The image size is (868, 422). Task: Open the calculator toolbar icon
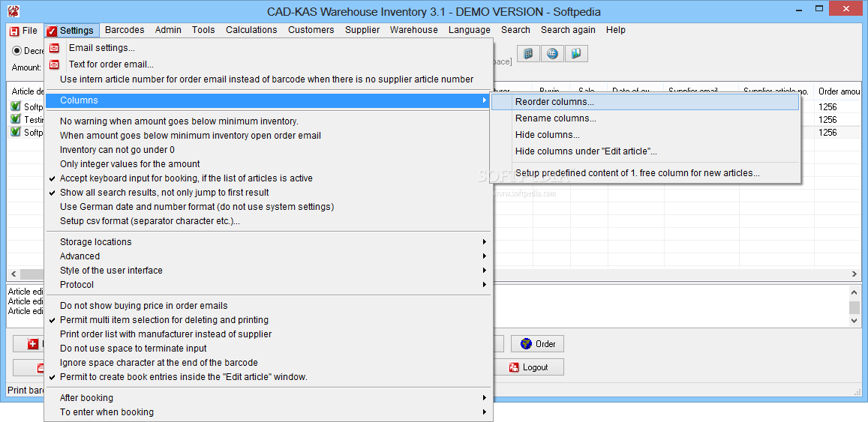coord(528,54)
